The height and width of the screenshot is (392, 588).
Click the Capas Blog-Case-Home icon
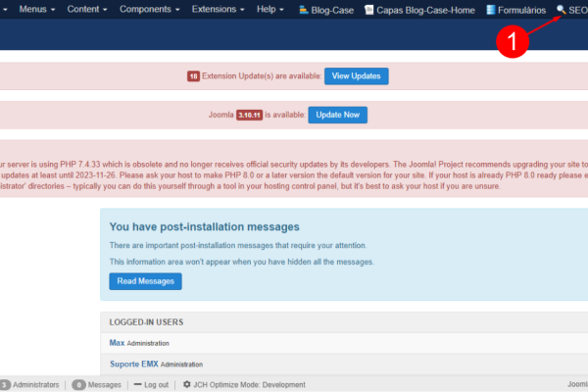click(x=368, y=10)
